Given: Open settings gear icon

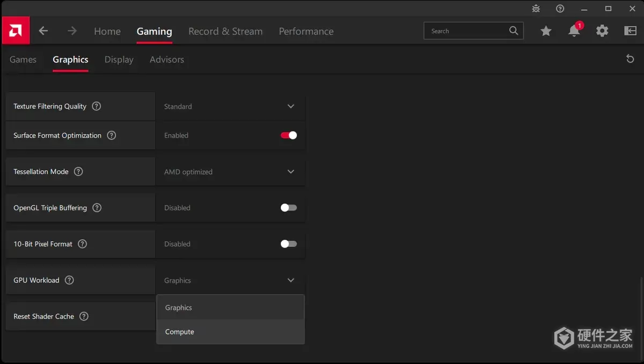Looking at the screenshot, I should [x=602, y=31].
